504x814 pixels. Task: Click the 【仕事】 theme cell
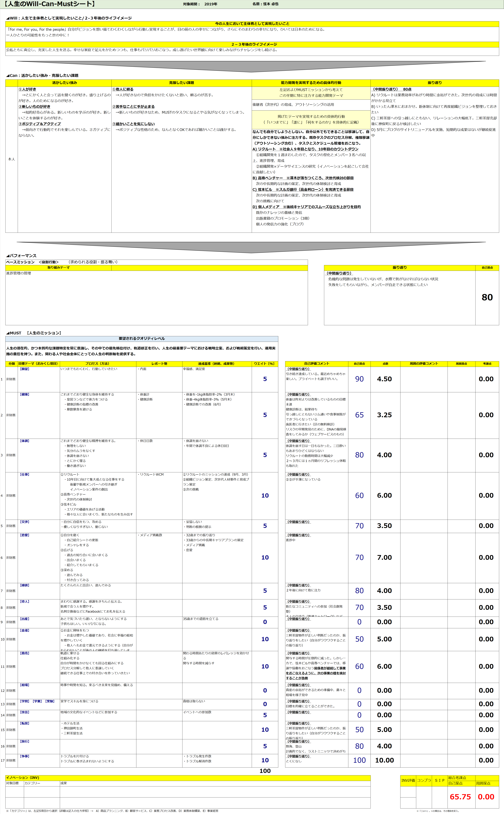(39, 496)
